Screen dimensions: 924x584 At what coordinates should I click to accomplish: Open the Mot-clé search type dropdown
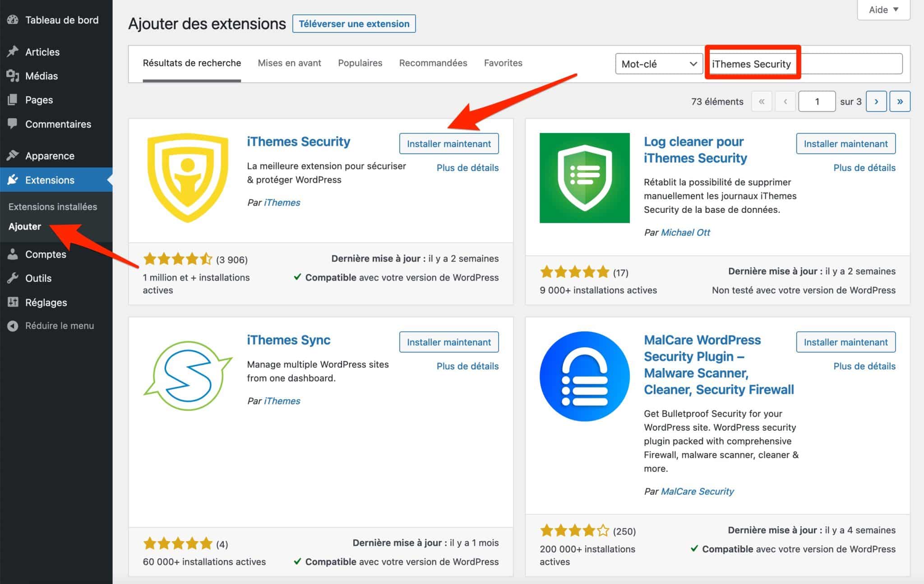click(x=659, y=64)
